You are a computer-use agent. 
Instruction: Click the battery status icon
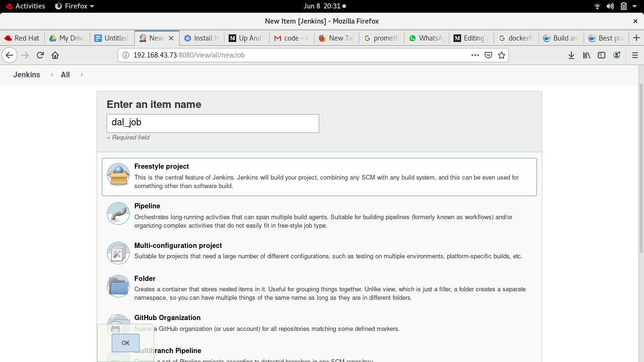(624, 6)
